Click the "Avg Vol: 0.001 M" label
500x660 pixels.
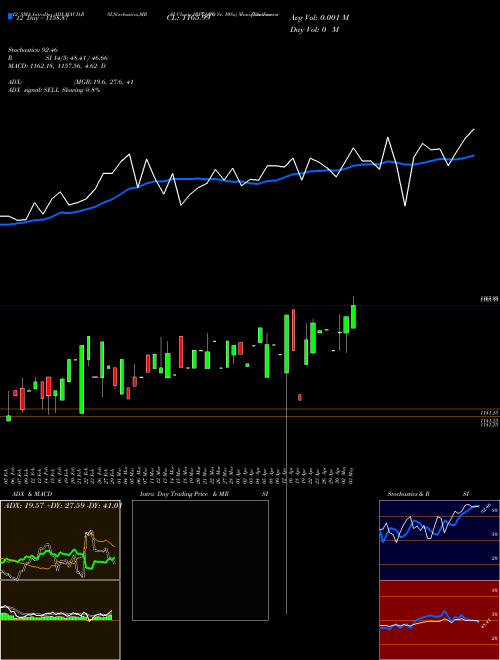click(319, 18)
